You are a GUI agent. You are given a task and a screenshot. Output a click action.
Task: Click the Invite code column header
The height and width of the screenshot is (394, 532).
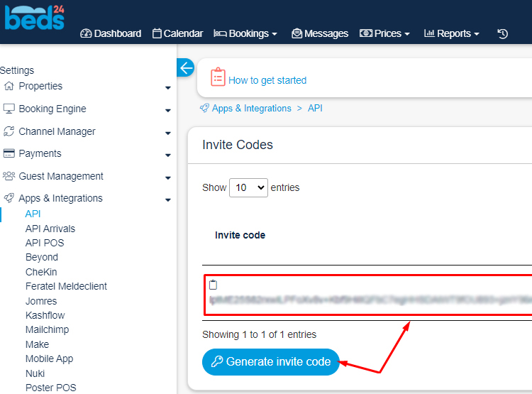pos(240,235)
